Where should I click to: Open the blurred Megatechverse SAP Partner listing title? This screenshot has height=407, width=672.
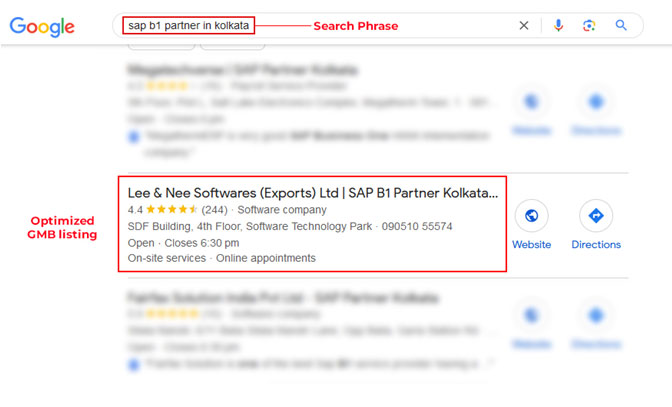pos(243,71)
